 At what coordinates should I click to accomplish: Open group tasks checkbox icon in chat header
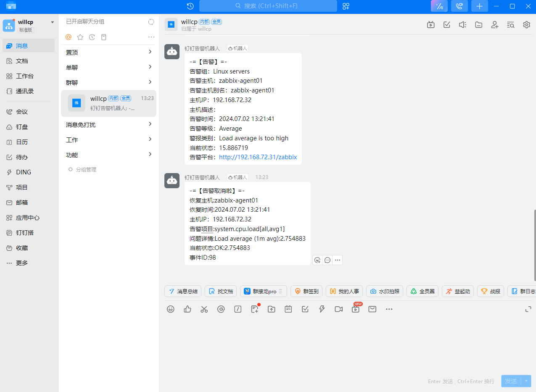point(447,25)
